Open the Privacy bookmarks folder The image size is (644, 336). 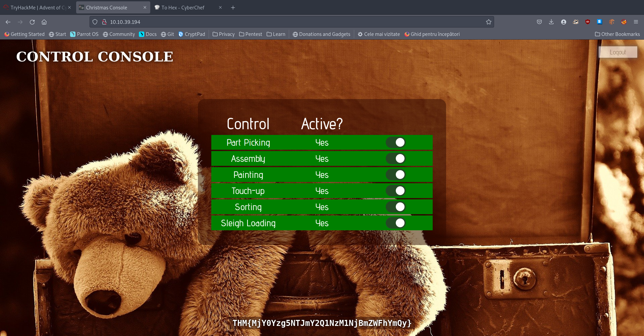coord(224,34)
